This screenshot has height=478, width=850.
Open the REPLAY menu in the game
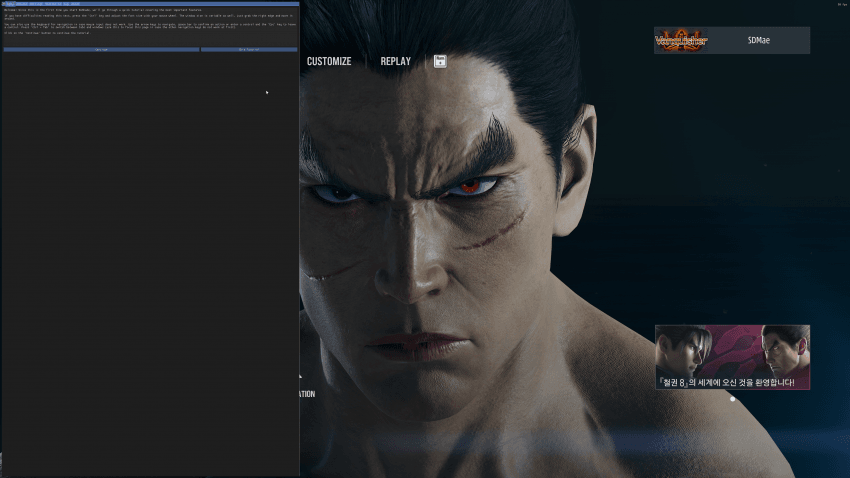[395, 61]
